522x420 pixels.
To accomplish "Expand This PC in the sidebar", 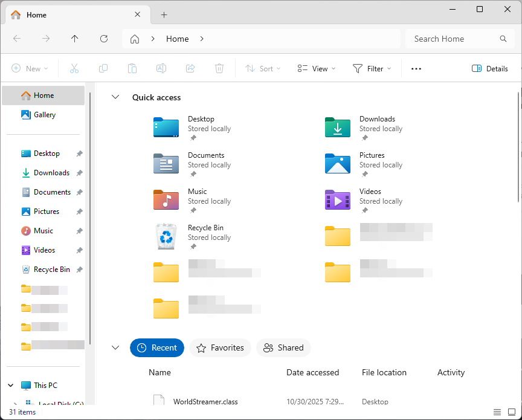I will point(10,385).
